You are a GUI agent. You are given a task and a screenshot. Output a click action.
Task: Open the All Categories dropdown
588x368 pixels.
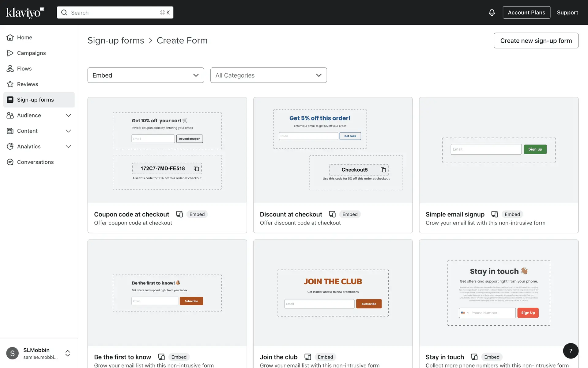(x=268, y=75)
